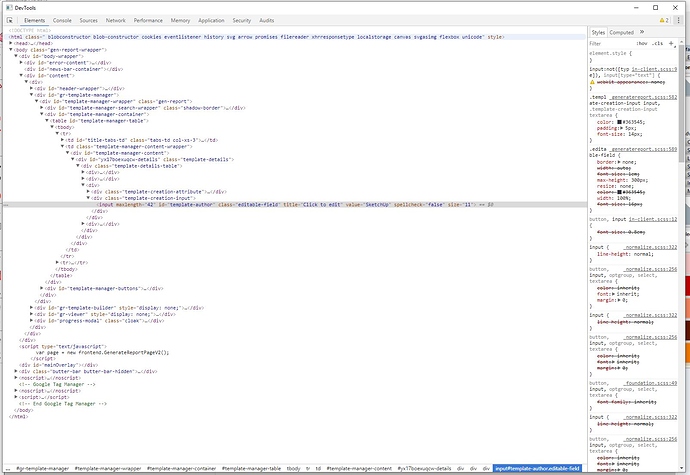Expand the border none shorthand triangle
The width and height of the screenshot is (690, 475).
(x=619, y=162)
